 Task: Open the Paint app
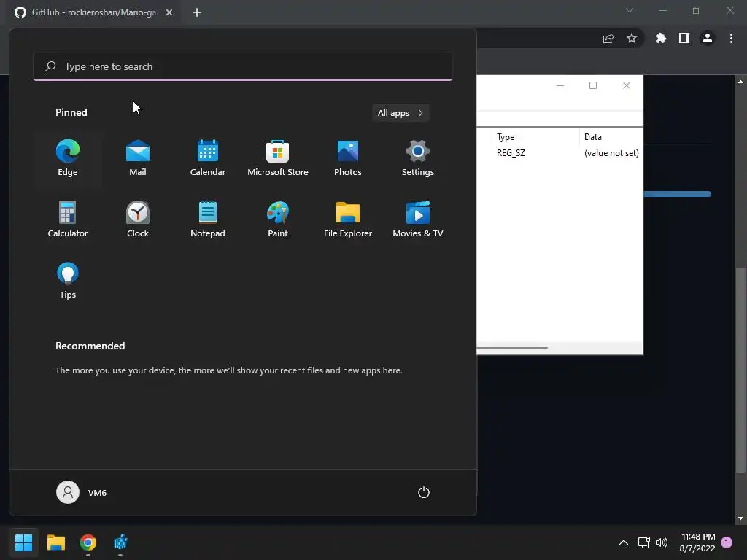tap(278, 219)
